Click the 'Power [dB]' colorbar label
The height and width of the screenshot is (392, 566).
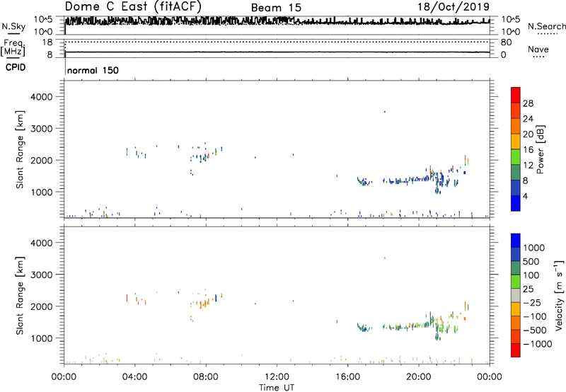click(x=540, y=149)
